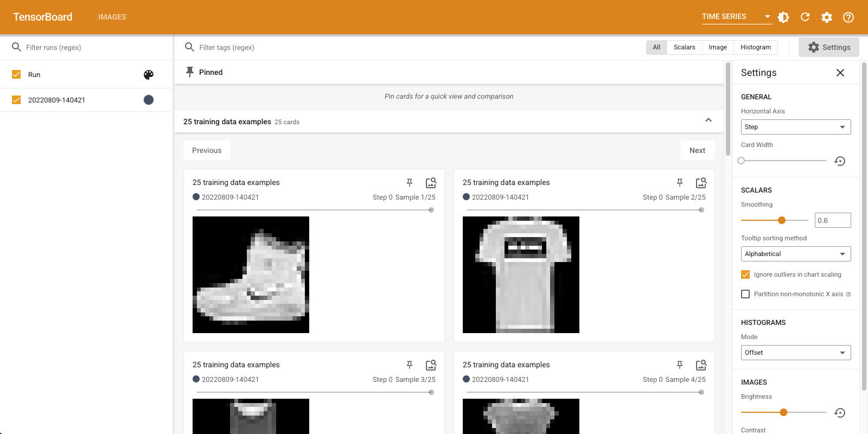
Task: Toggle the Run checkbox for all runs
Action: click(16, 74)
